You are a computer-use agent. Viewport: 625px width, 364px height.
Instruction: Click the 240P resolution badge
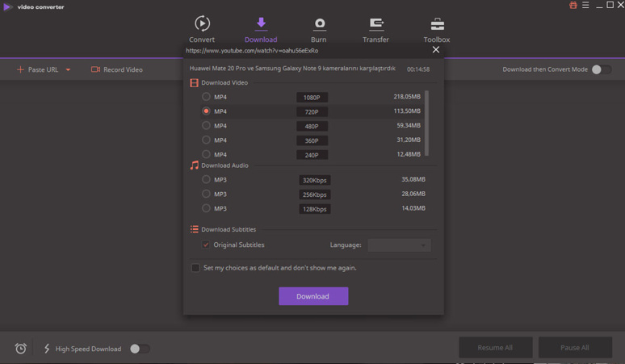(x=312, y=155)
